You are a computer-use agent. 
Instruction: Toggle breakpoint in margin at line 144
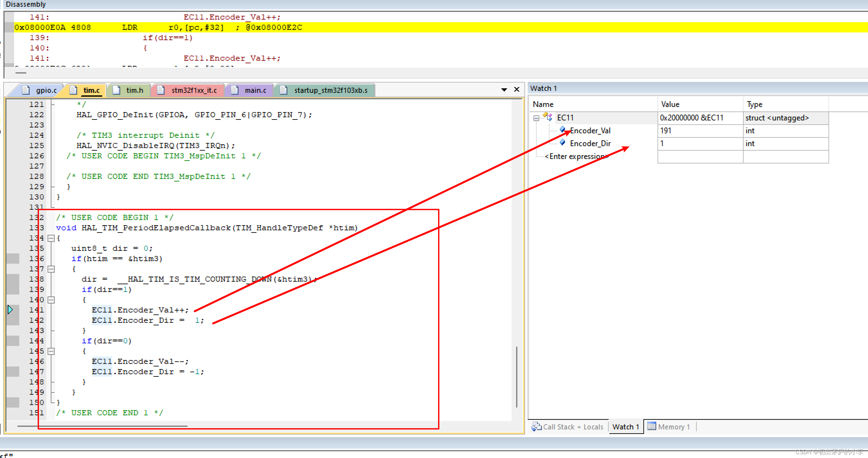pyautogui.click(x=13, y=341)
